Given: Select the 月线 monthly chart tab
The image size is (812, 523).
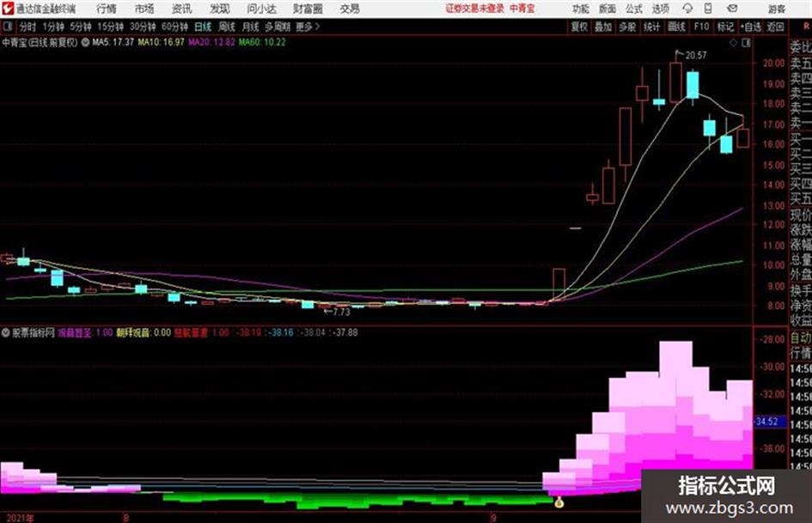Looking at the screenshot, I should (251, 27).
